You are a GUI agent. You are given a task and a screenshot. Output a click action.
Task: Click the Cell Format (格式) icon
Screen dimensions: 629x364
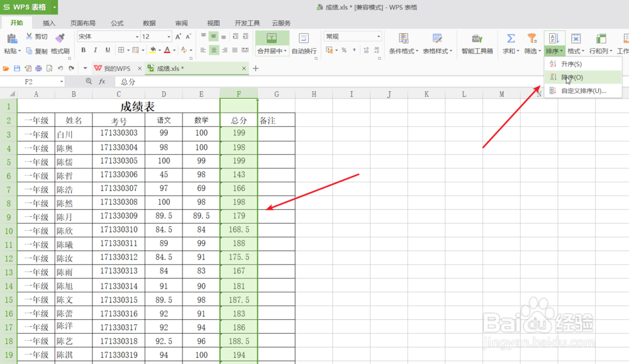coord(576,38)
